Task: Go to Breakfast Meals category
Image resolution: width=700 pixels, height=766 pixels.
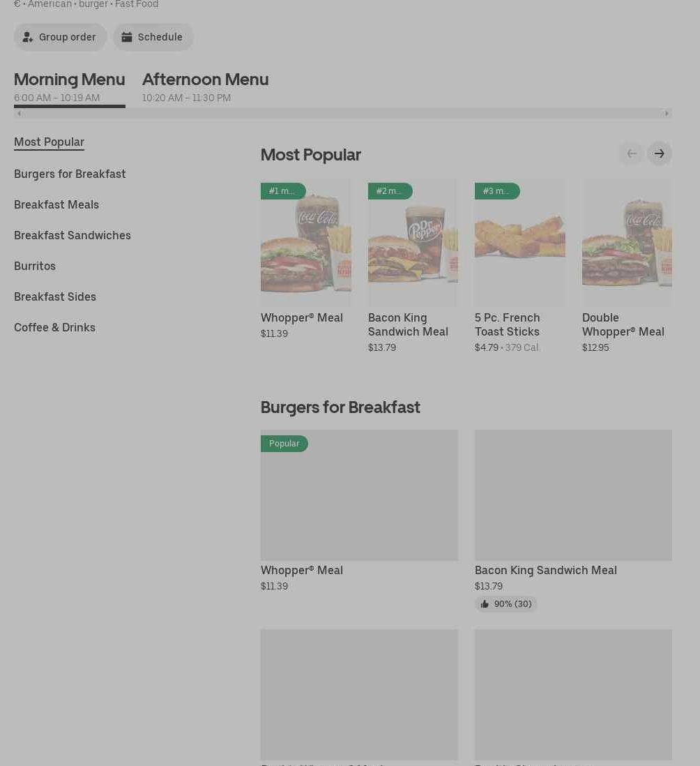Action: coord(56,204)
